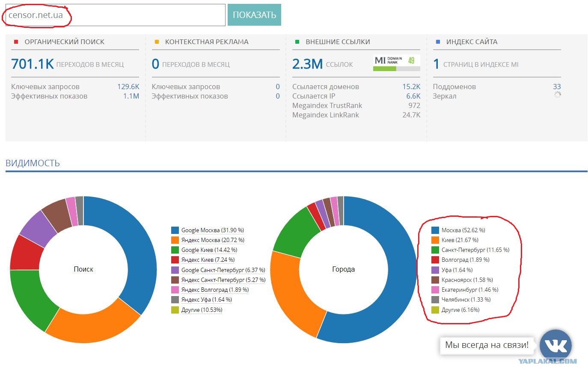Image resolution: width=588 pixels, height=374 pixels.
Task: Click the MI Domain Rank badge
Action: click(x=396, y=63)
